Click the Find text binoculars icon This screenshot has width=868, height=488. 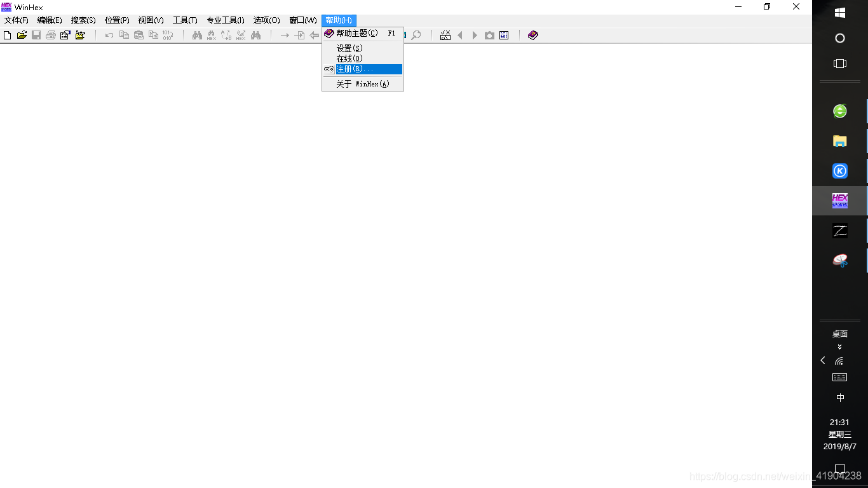click(x=197, y=36)
